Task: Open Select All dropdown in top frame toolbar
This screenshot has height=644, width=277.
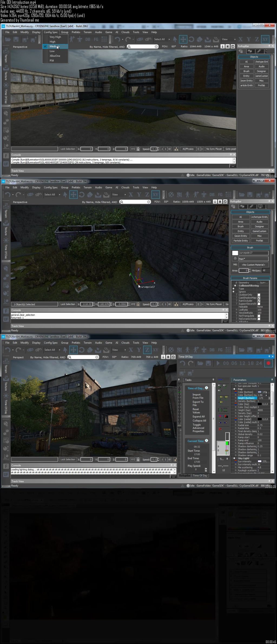Action: pos(162,39)
